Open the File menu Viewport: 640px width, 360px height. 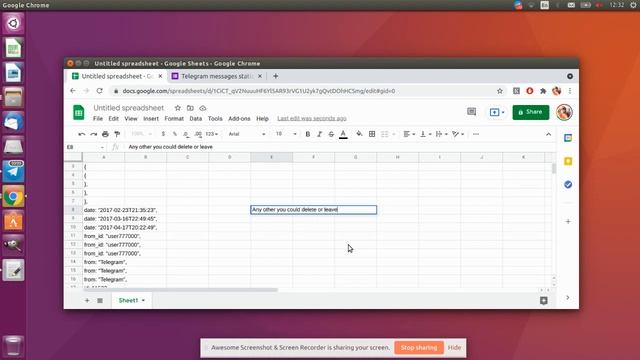[98, 118]
